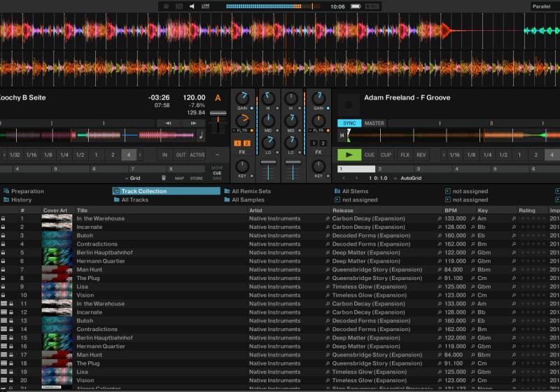Delete cue with the trash icon

coord(164,178)
